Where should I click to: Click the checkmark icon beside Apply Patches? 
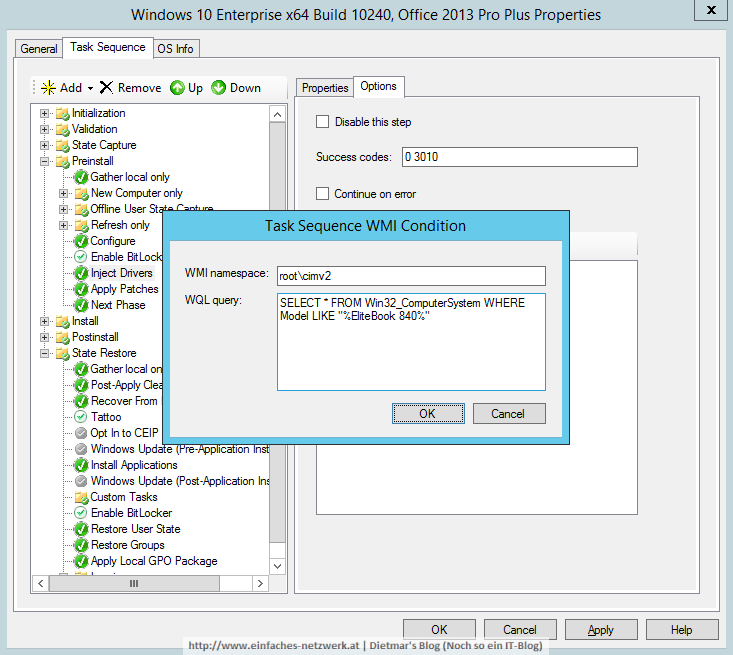pos(81,289)
